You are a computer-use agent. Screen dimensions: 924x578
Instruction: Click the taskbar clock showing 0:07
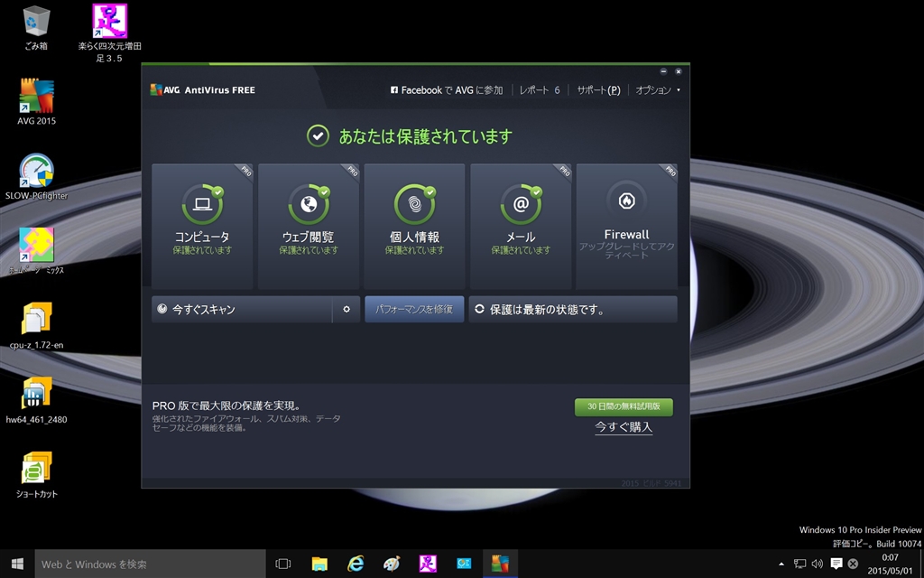[890, 564]
